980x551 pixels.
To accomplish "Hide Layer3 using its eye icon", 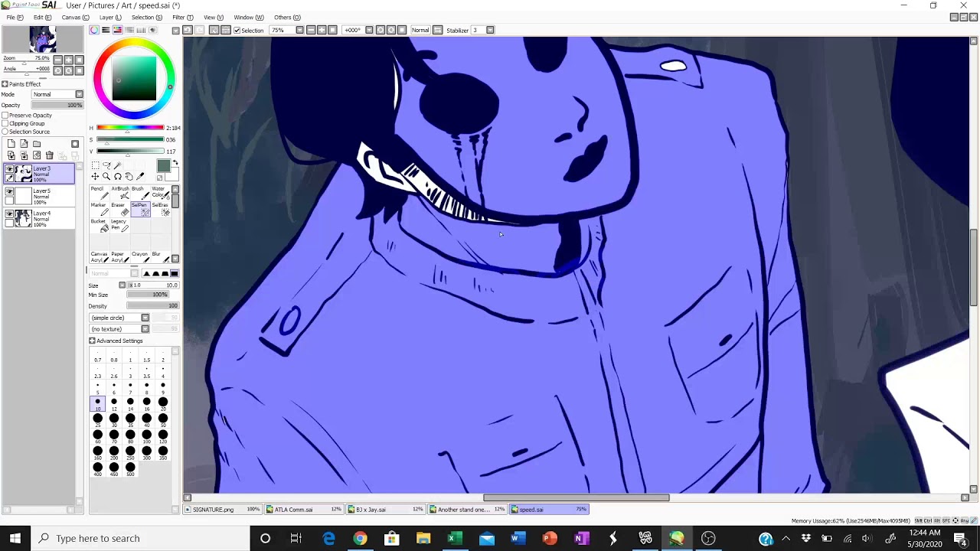I will point(9,169).
